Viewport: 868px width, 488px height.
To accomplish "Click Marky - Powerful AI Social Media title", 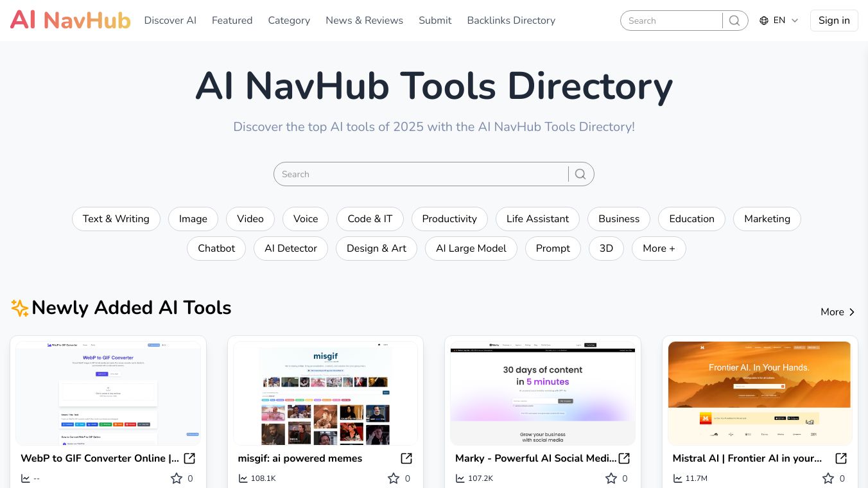I will [x=535, y=458].
